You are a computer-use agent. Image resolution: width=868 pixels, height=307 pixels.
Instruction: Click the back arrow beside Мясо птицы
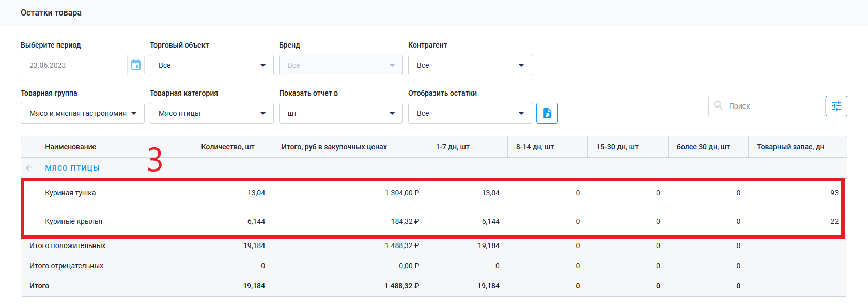(29, 168)
